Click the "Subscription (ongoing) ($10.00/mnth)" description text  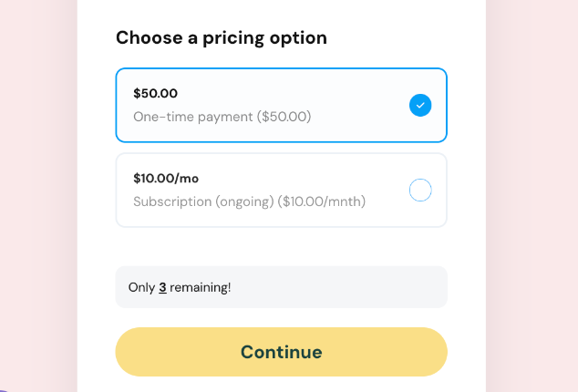pyautogui.click(x=249, y=201)
